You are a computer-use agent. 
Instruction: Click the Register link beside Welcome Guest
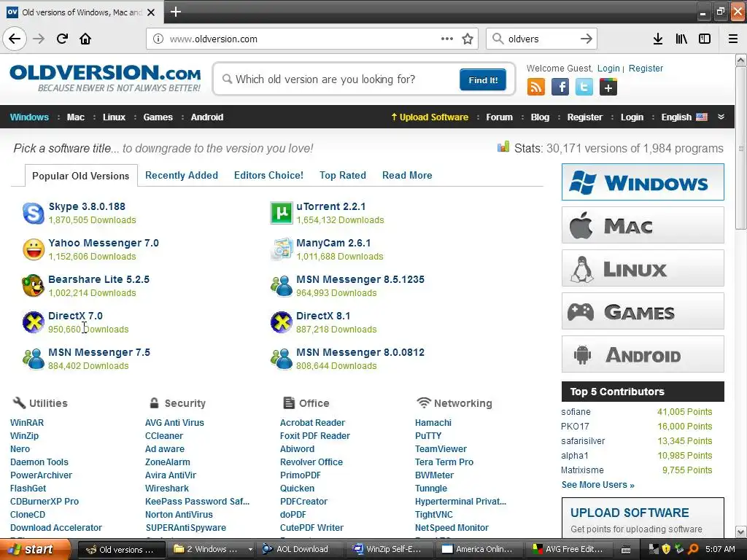pyautogui.click(x=646, y=68)
